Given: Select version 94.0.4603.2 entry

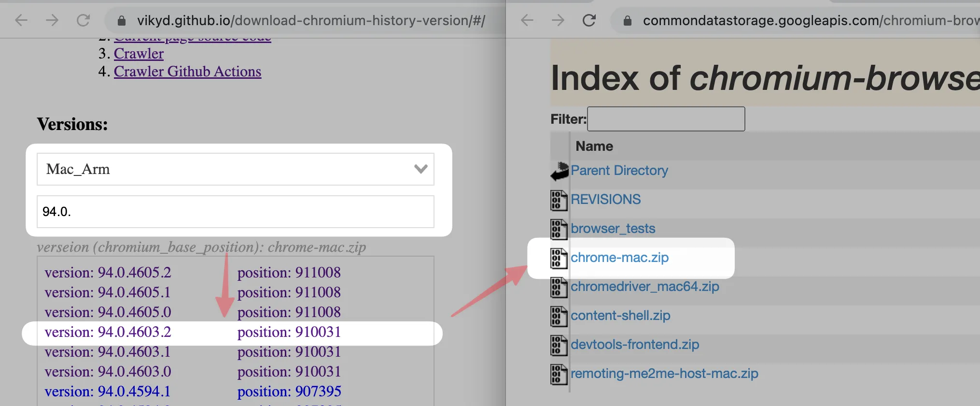Looking at the screenshot, I should click(108, 332).
